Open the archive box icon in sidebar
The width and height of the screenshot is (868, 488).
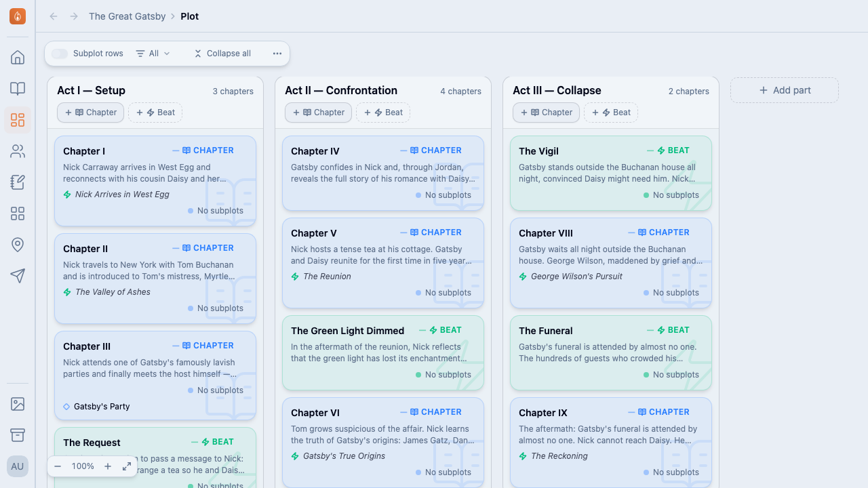[x=18, y=435]
